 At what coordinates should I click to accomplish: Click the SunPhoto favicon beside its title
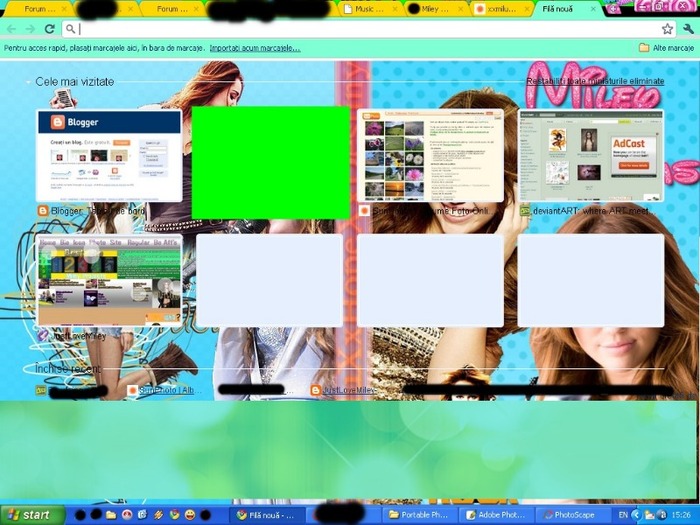364,211
